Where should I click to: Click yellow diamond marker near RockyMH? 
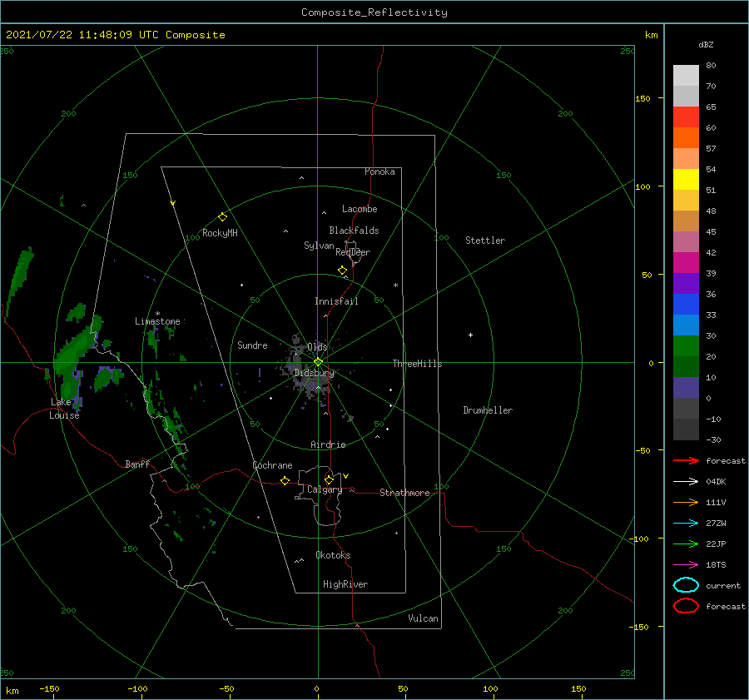click(x=222, y=217)
